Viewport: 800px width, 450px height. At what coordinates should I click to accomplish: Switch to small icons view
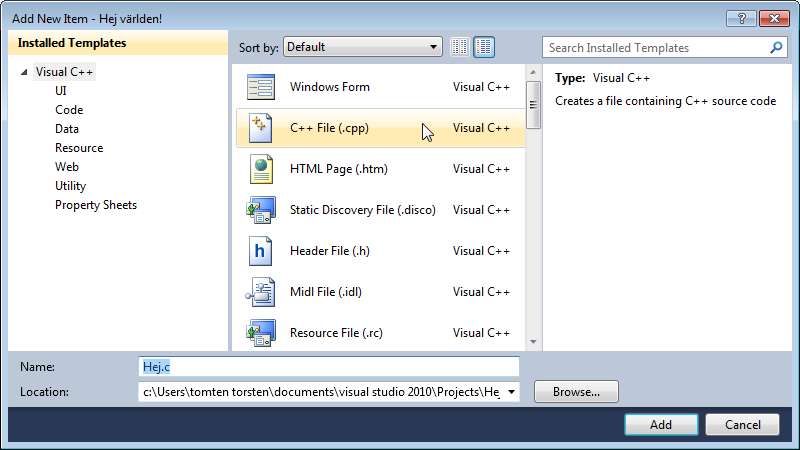tap(460, 47)
